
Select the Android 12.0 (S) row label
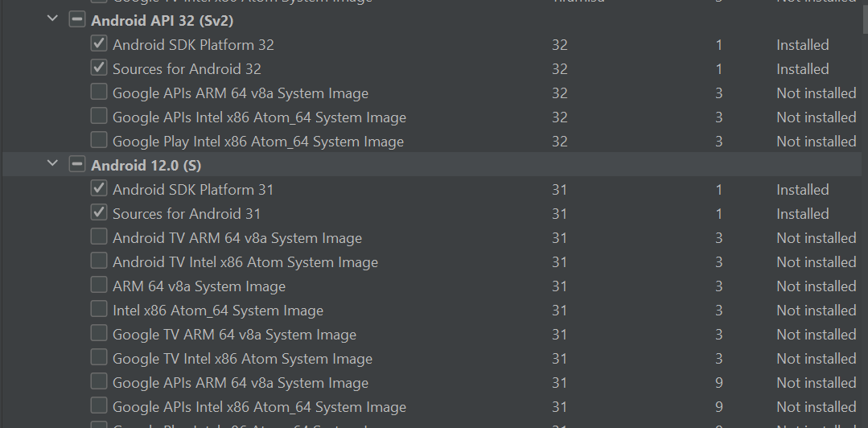click(x=146, y=165)
